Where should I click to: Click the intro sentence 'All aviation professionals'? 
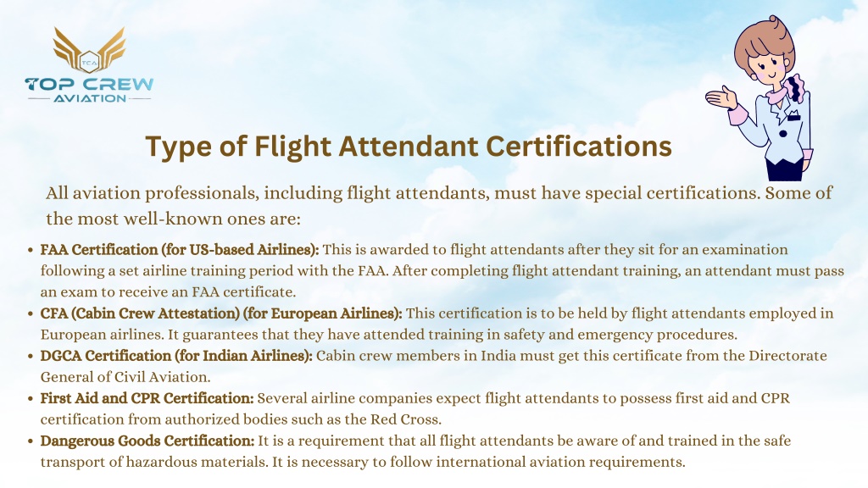pos(438,206)
